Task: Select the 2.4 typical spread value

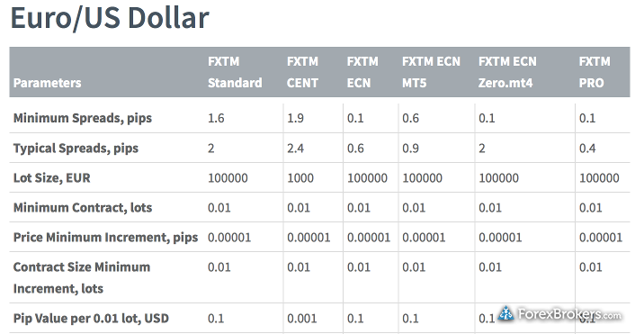Action: [295, 149]
